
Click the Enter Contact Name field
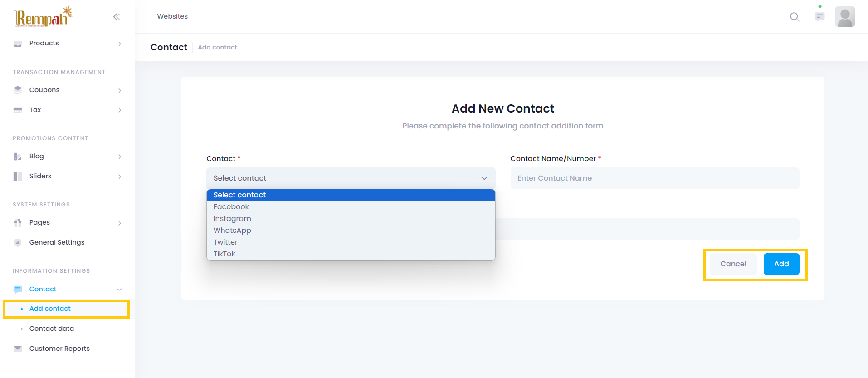coord(654,178)
